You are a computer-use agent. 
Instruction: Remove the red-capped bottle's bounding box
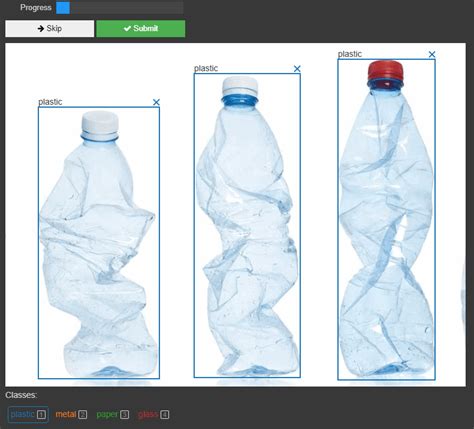(x=432, y=54)
